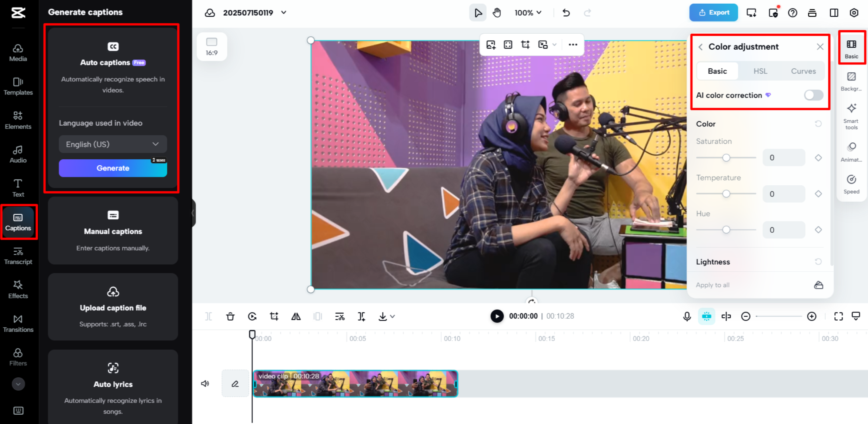868x424 pixels.
Task: Expand the project name 202507150119 dropdown
Action: tap(284, 13)
